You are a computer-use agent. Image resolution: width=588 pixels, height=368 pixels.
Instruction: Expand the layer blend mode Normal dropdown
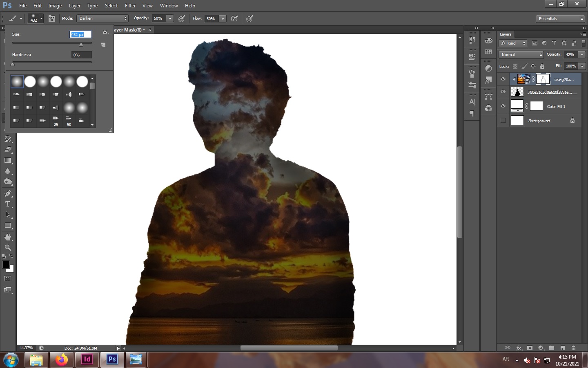(521, 55)
